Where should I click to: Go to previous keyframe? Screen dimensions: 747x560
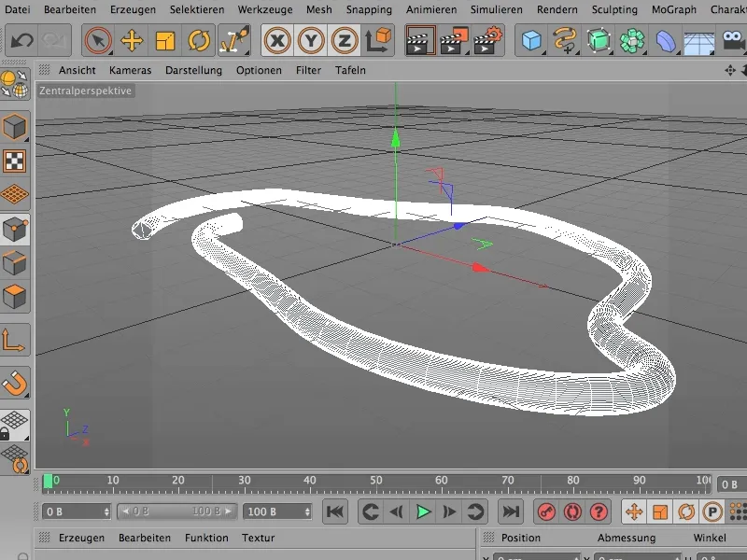point(371,511)
